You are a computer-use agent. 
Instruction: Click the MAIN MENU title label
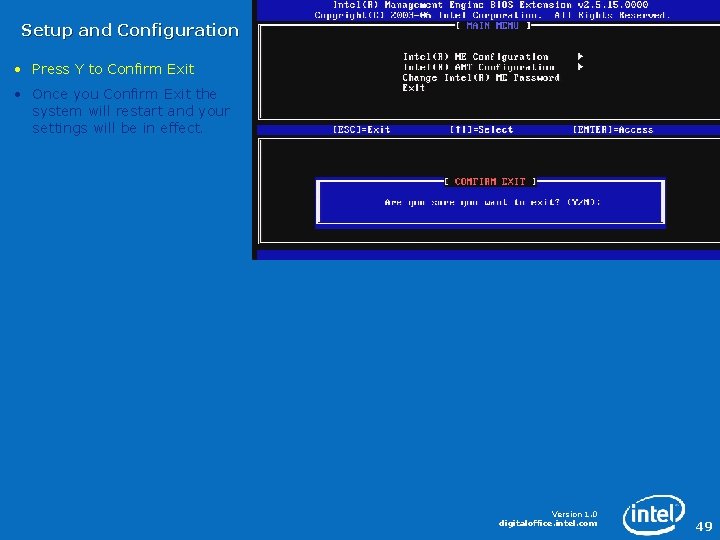coord(492,26)
